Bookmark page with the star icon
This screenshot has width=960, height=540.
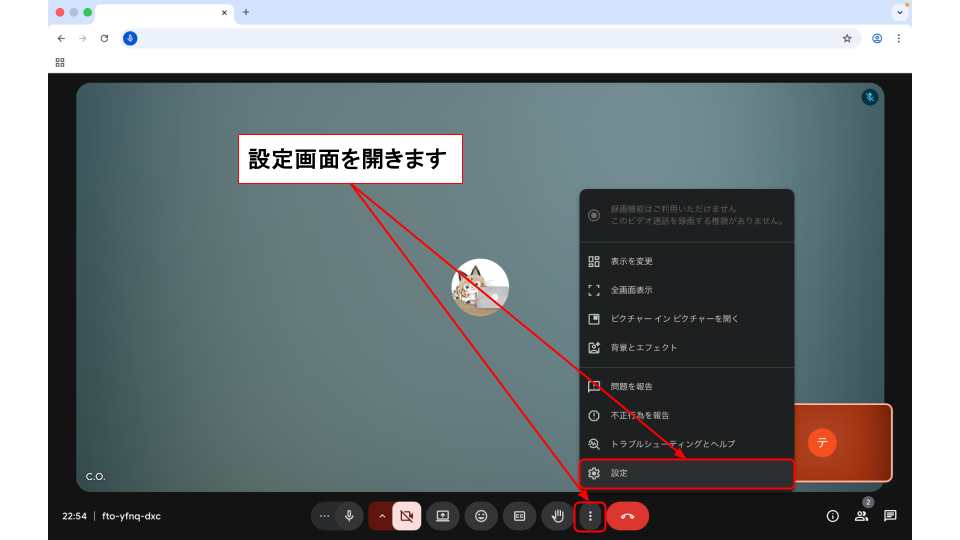click(x=847, y=38)
